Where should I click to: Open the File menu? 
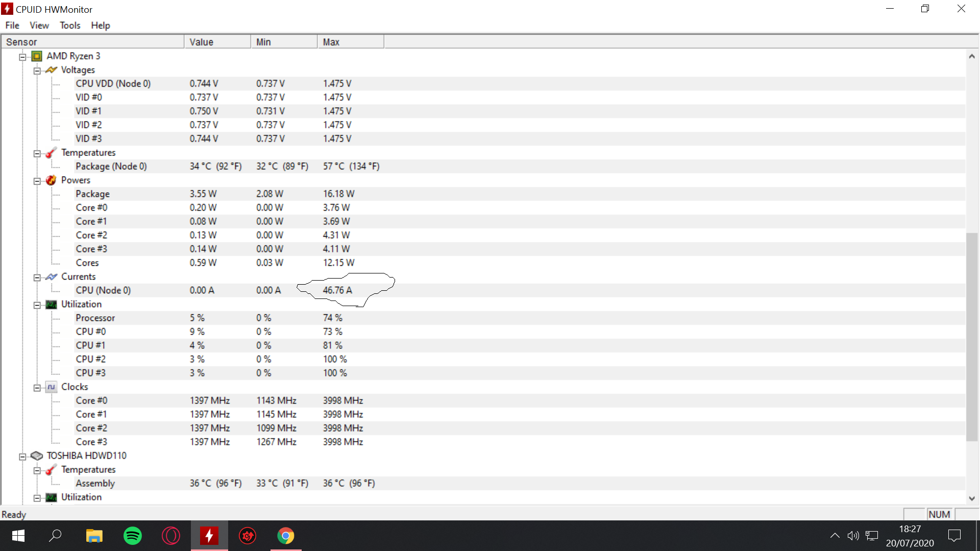[x=12, y=26]
